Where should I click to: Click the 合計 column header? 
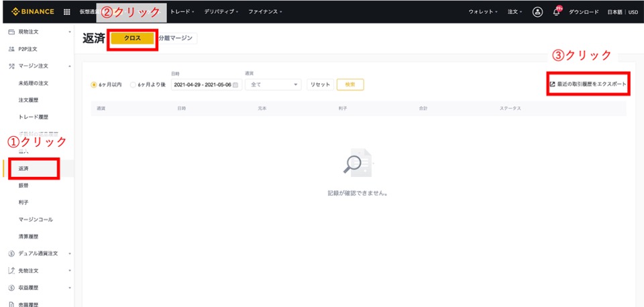[423, 109]
